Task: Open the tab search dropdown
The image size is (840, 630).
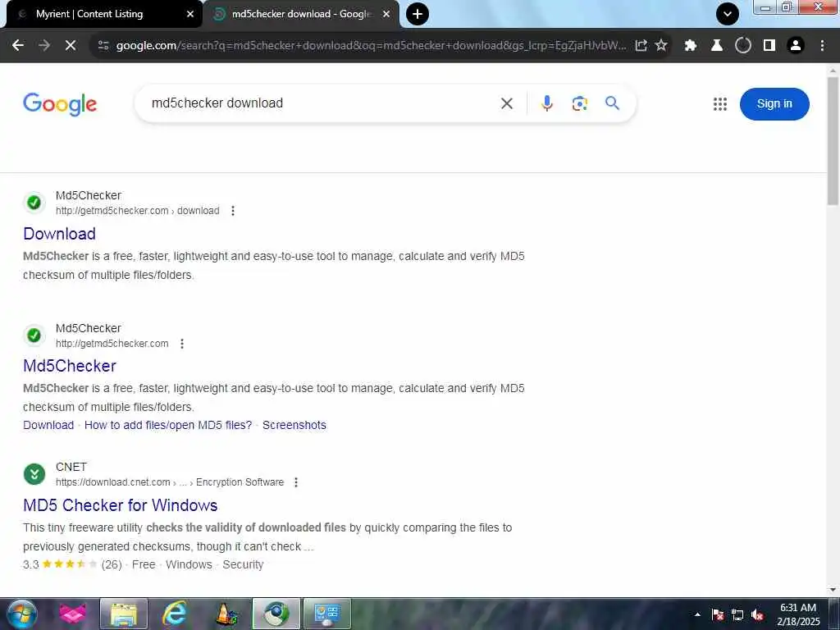Action: (x=728, y=14)
